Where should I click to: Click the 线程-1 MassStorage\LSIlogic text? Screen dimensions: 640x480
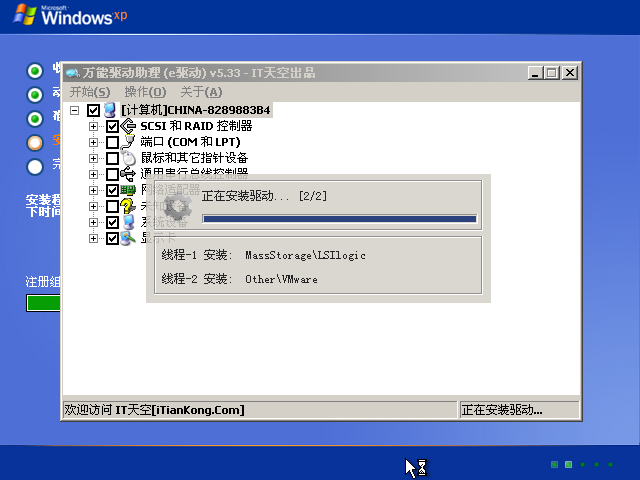click(x=263, y=255)
